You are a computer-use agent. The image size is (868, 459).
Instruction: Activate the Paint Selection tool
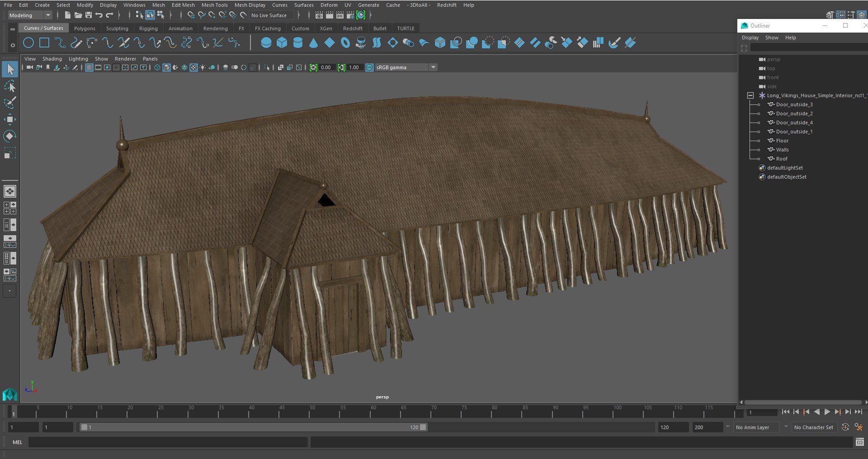[x=10, y=103]
